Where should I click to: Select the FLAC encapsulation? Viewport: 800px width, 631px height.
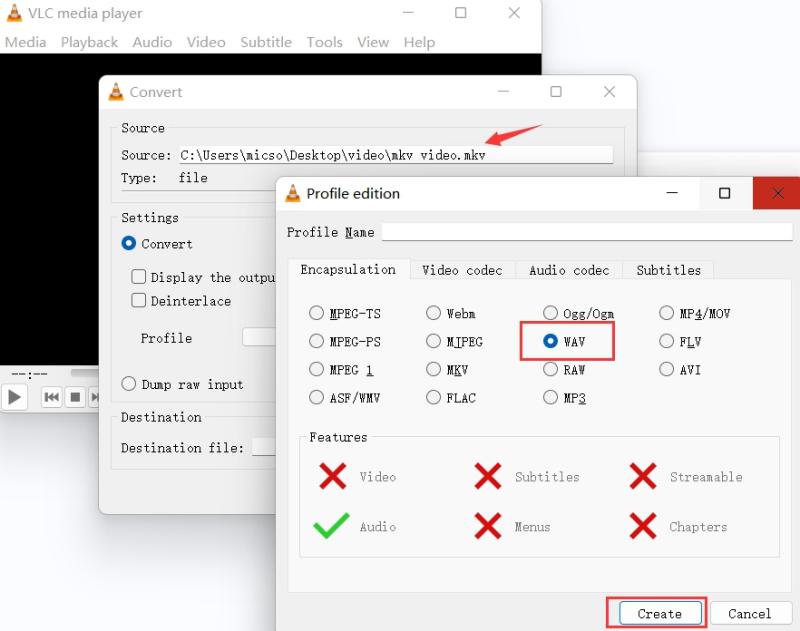tap(433, 397)
